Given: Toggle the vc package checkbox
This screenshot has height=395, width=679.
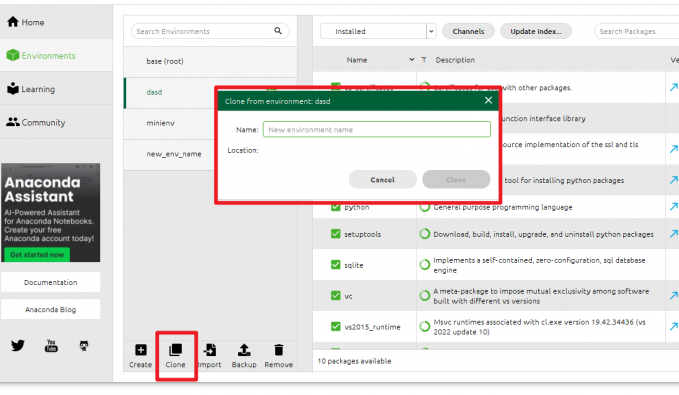Looking at the screenshot, I should click(x=336, y=295).
